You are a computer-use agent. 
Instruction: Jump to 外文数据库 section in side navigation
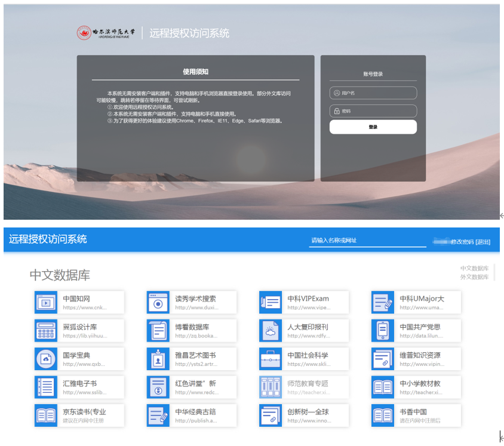[x=474, y=277]
